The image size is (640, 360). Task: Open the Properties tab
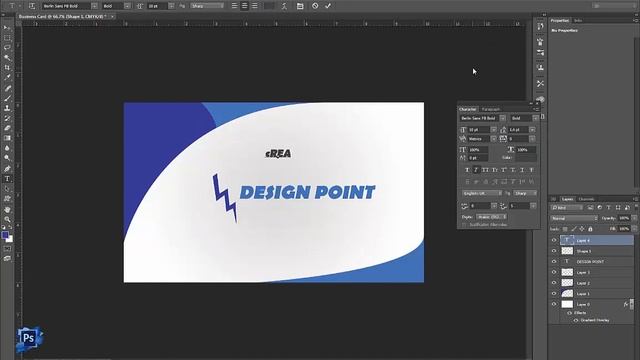(560, 20)
